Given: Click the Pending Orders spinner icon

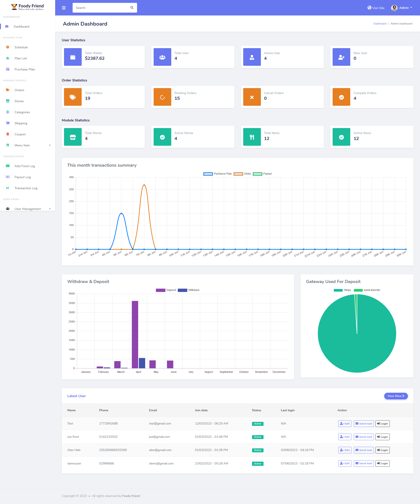Looking at the screenshot, I should click(x=162, y=97).
